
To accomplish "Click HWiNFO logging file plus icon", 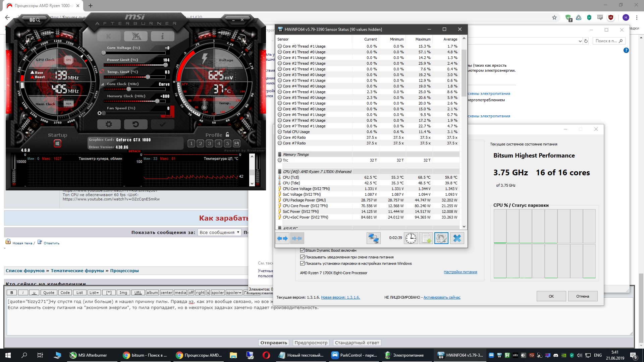I will (426, 238).
